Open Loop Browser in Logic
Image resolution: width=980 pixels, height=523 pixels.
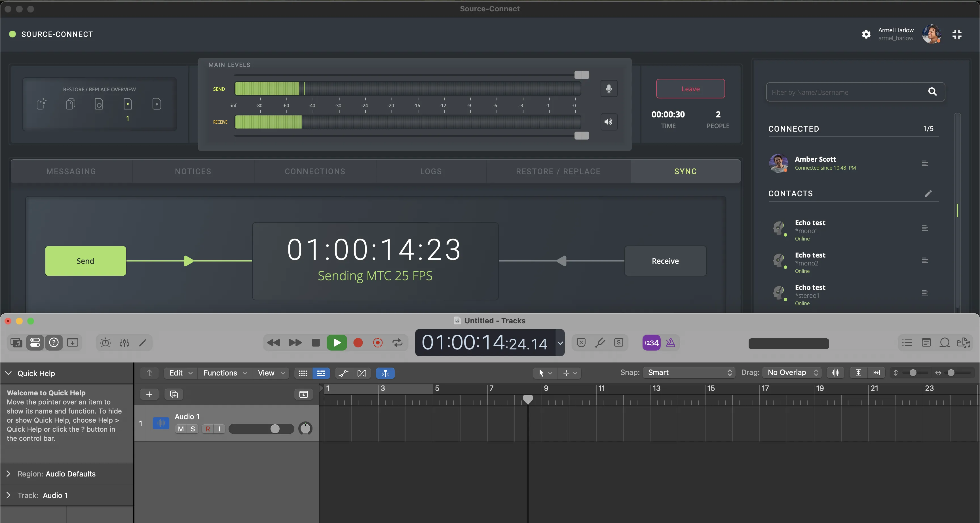point(945,343)
